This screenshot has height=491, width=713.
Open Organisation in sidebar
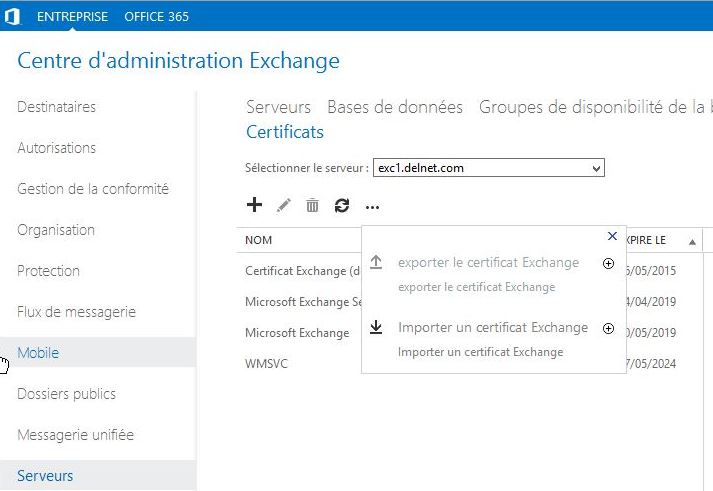(x=56, y=230)
